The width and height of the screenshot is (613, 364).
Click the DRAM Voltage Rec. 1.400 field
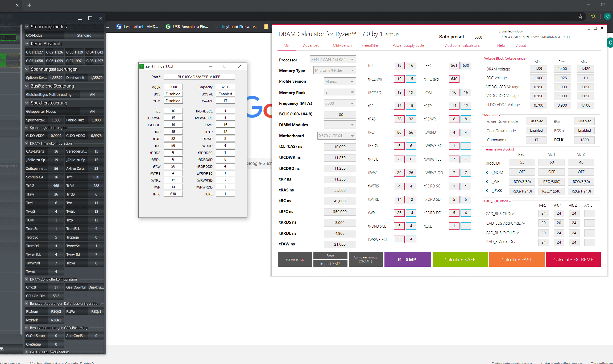point(562,69)
